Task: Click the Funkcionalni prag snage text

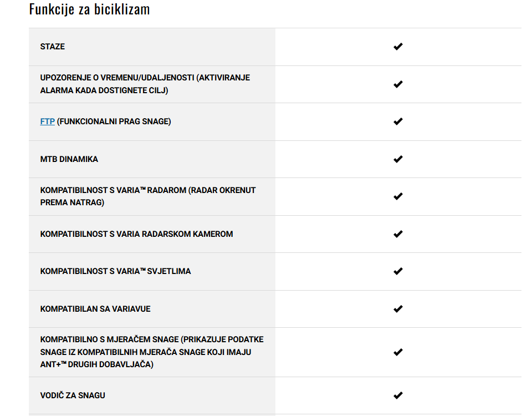Action: pyautogui.click(x=114, y=121)
